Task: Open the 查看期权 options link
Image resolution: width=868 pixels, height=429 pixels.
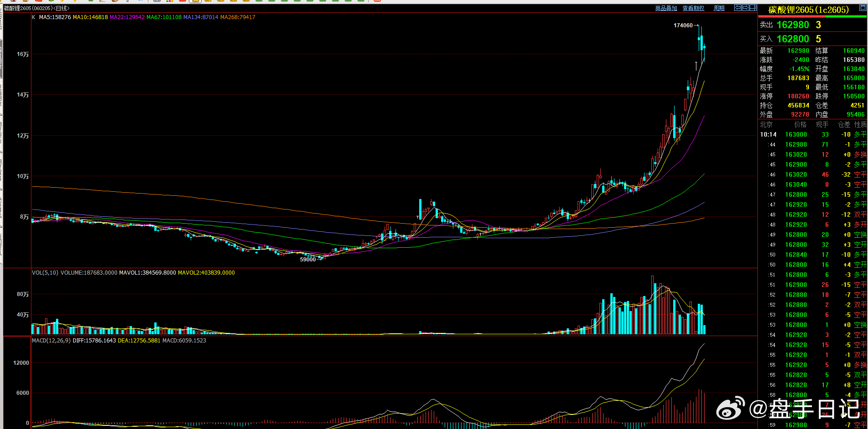Action: tap(693, 8)
